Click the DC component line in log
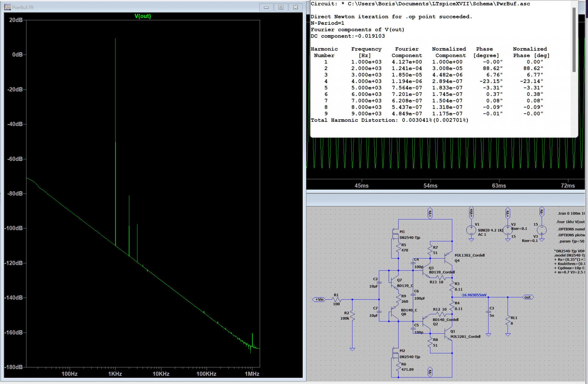 coord(348,36)
